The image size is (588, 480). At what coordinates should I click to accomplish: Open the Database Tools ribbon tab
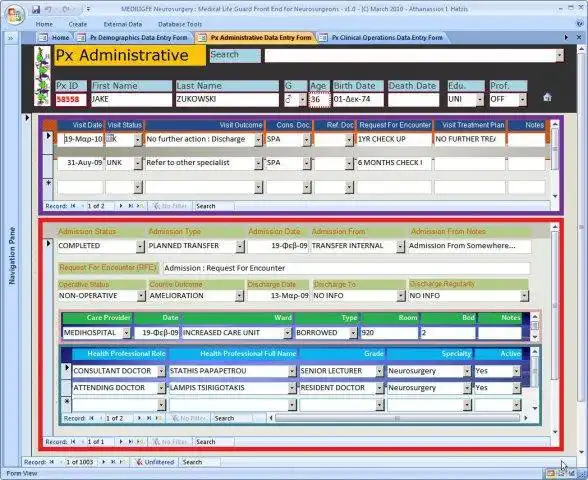point(180,24)
